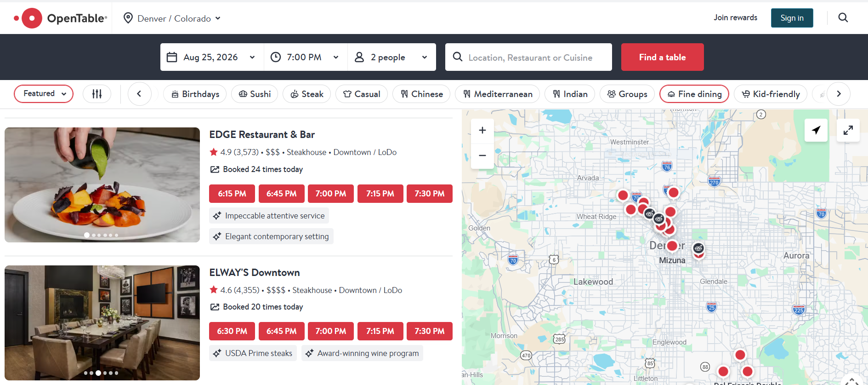The height and width of the screenshot is (385, 868).
Task: Open EDGE Restaurant & Bar listing title
Action: (262, 134)
